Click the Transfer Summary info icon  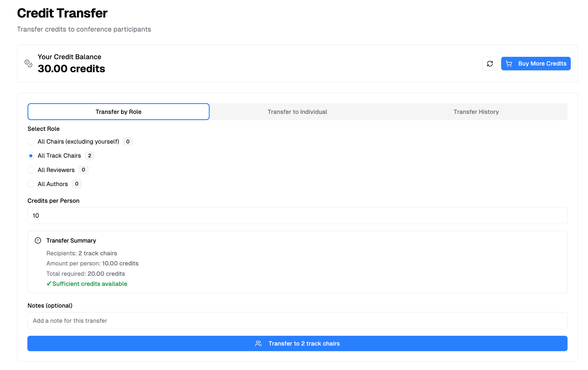(x=38, y=240)
